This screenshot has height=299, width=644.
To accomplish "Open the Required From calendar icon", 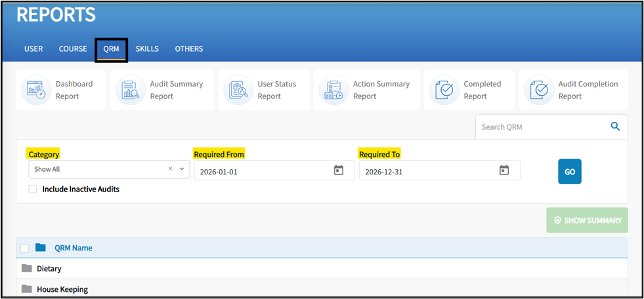I will [339, 170].
